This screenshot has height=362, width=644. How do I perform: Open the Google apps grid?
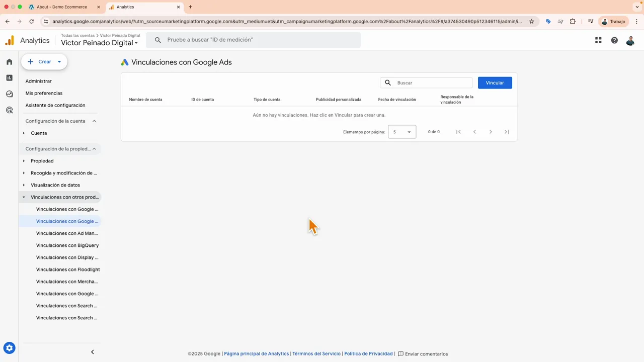coord(598,40)
